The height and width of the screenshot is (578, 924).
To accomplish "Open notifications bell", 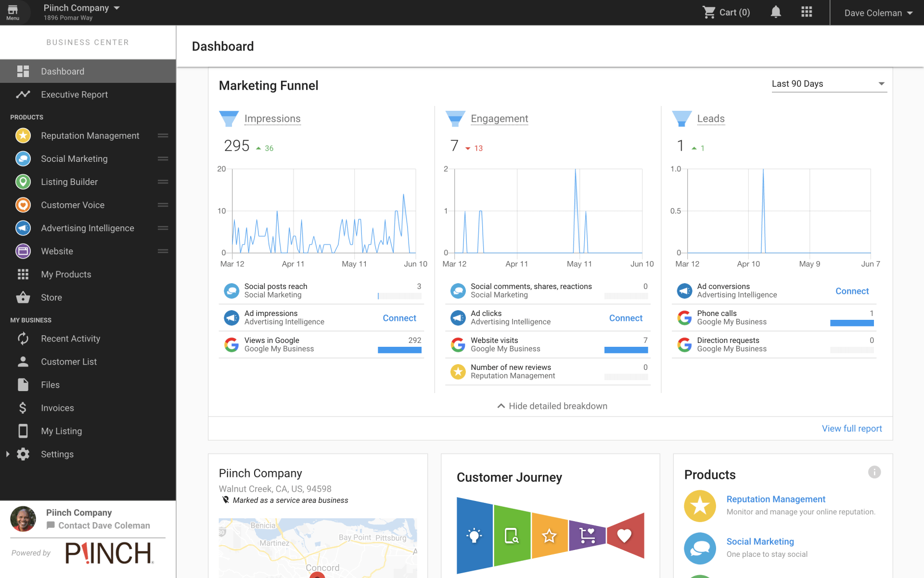I will coord(775,12).
